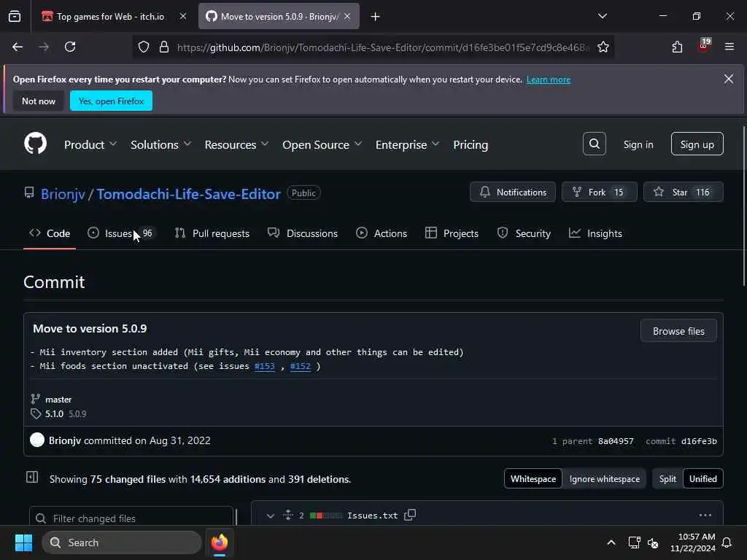747x560 pixels.
Task: Click the extension icon with 19 badge
Action: pos(704,46)
